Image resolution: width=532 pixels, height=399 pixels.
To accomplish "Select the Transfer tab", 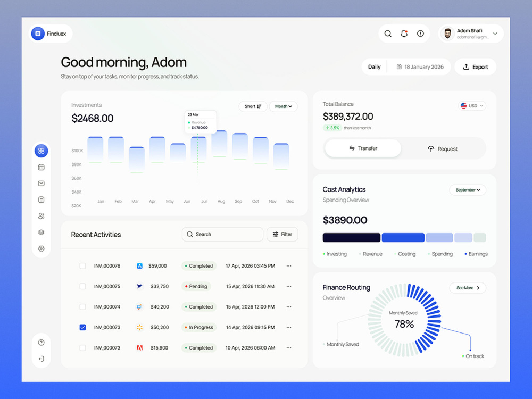I will point(363,148).
